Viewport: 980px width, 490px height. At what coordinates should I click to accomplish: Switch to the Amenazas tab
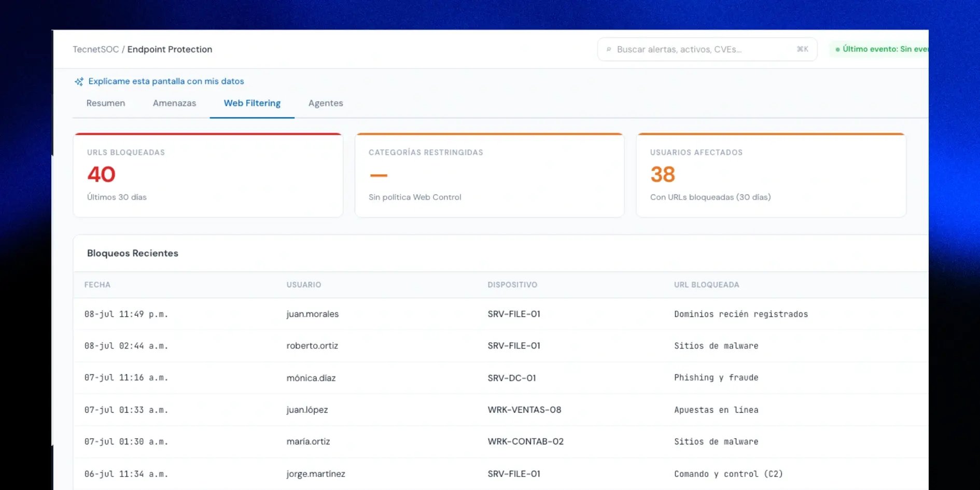(174, 103)
